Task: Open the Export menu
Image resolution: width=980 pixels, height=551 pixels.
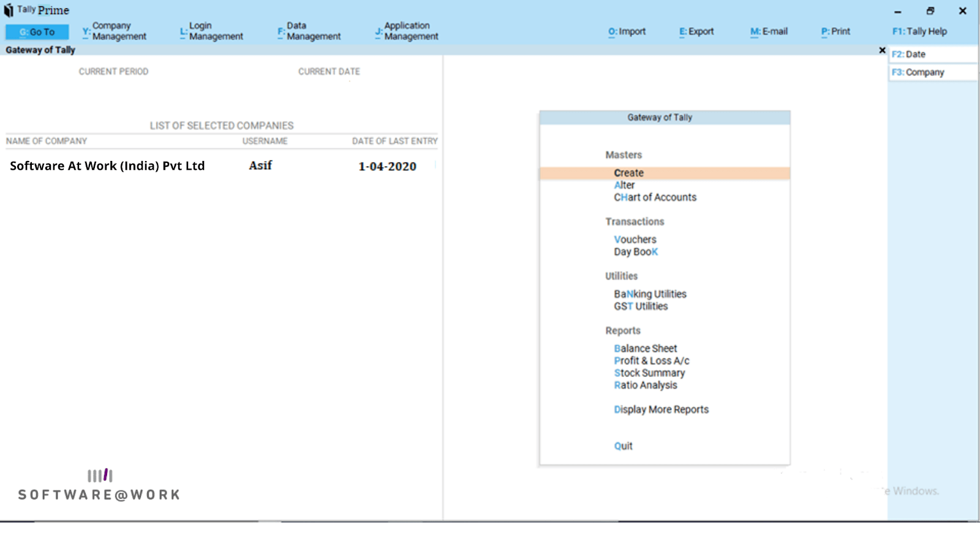Action: 696,31
